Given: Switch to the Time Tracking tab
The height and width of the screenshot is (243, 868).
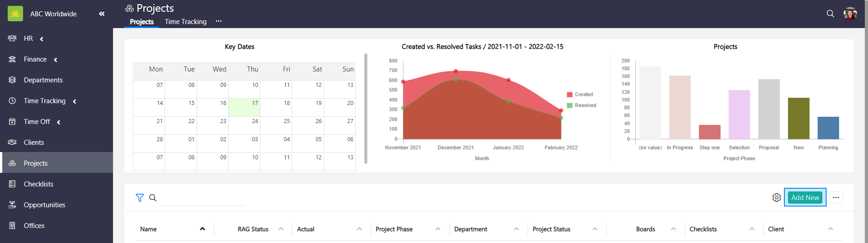Looking at the screenshot, I should click(185, 22).
